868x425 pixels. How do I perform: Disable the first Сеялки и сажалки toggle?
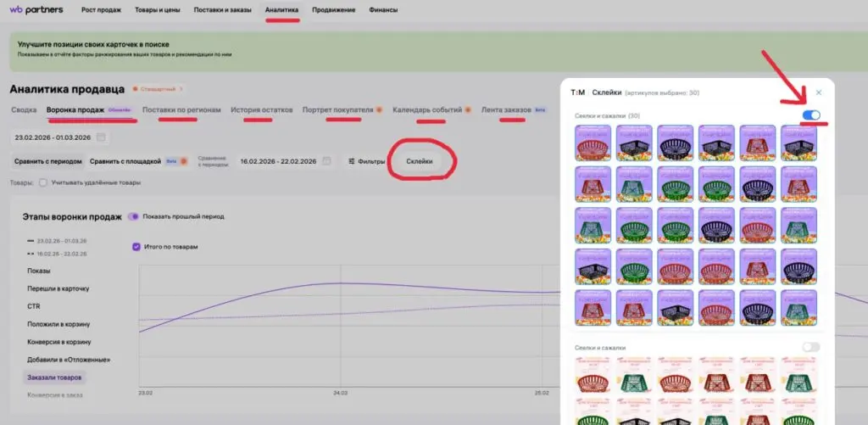tap(811, 115)
